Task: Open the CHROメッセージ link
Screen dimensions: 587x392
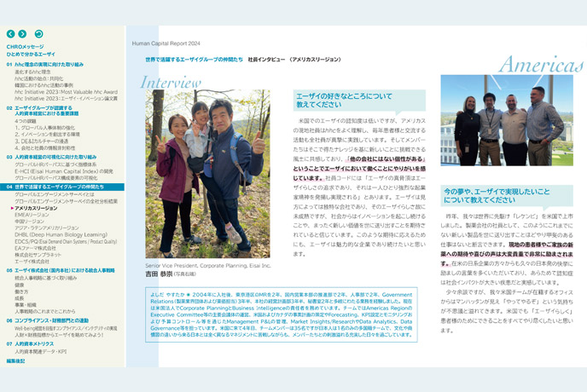Action: pos(25,47)
